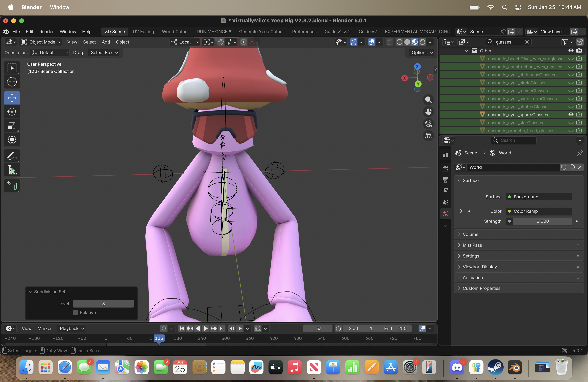Jump to the first frame

pos(182,328)
